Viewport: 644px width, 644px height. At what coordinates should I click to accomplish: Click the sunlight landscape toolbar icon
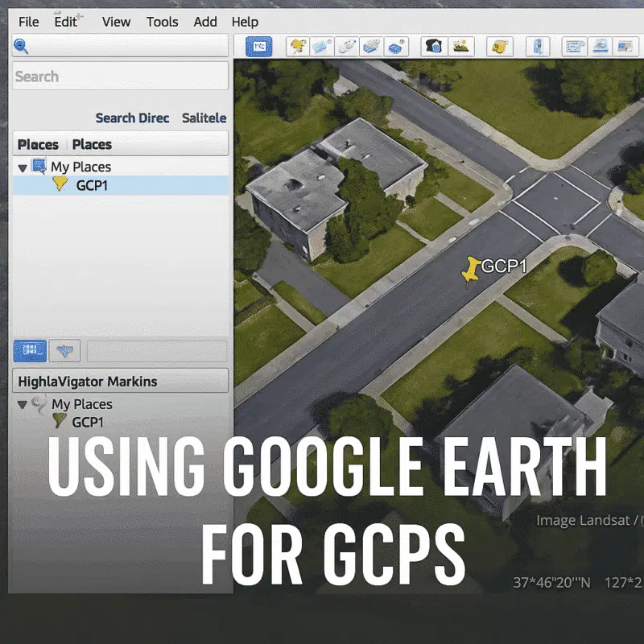coord(461,47)
